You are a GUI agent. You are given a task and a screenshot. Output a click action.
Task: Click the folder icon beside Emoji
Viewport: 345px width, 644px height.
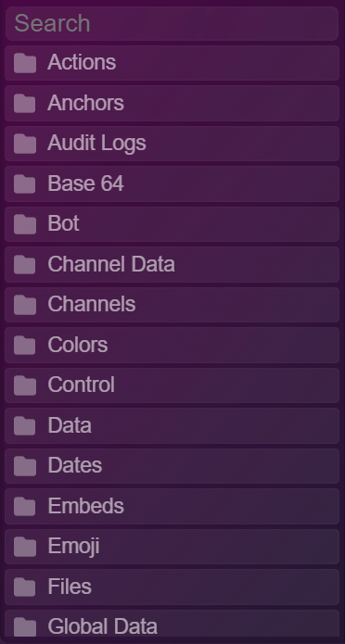coord(25,547)
